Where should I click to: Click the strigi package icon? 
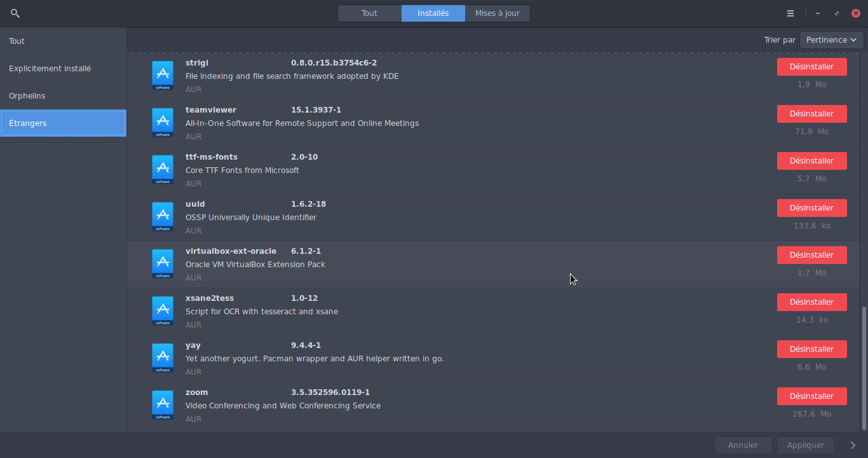tap(163, 76)
